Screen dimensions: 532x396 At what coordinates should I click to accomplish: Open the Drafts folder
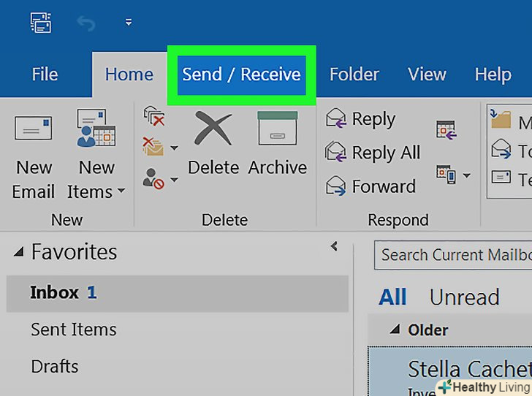click(x=55, y=367)
